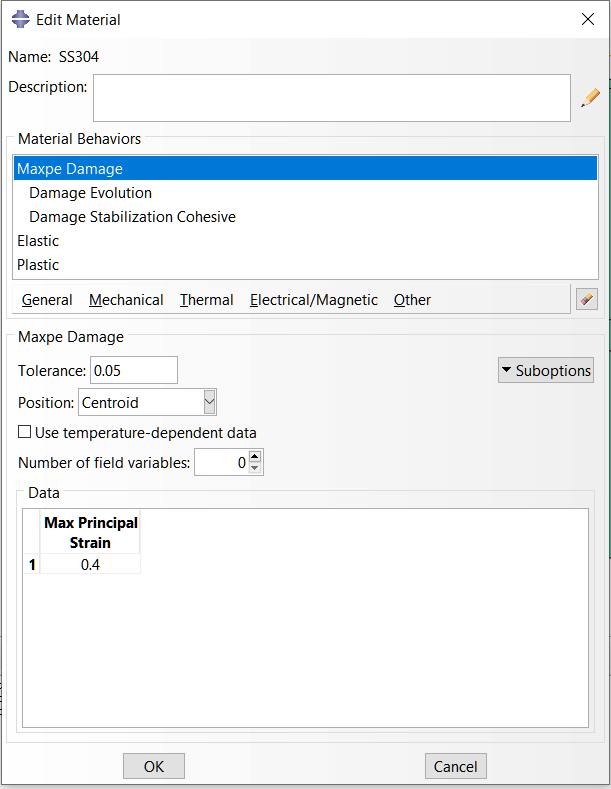
Task: Enable Use temperature-dependent data checkbox
Action: coord(25,433)
